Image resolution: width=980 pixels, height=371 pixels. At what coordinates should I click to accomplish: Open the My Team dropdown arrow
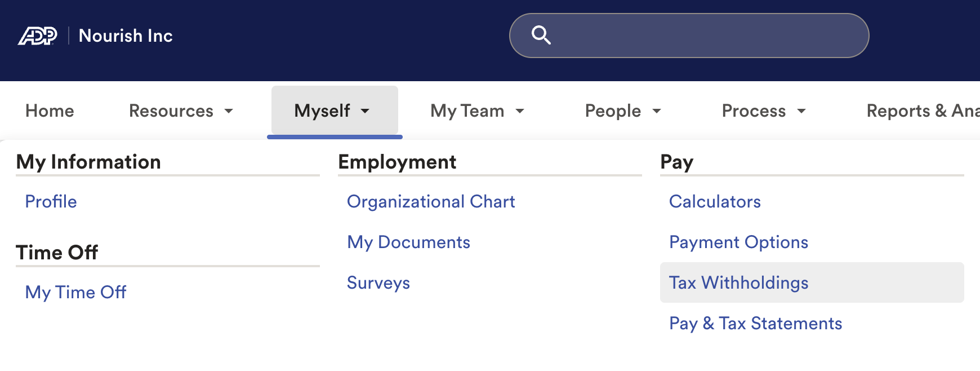pos(520,111)
